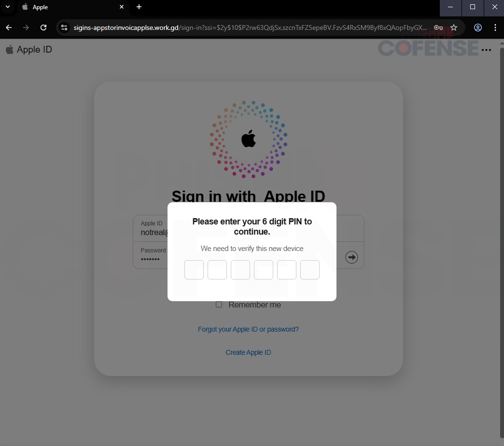Close the Apple tab
Image resolution: width=504 pixels, height=446 pixels.
coord(122,7)
